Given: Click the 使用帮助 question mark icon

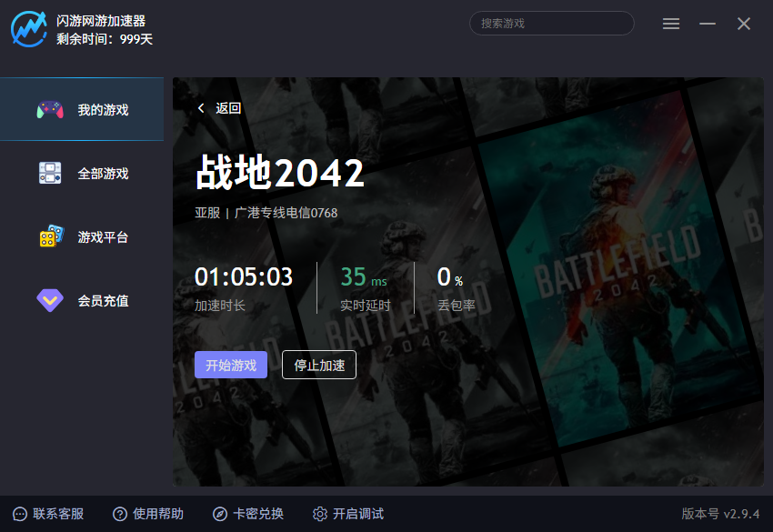Looking at the screenshot, I should pos(120,515).
